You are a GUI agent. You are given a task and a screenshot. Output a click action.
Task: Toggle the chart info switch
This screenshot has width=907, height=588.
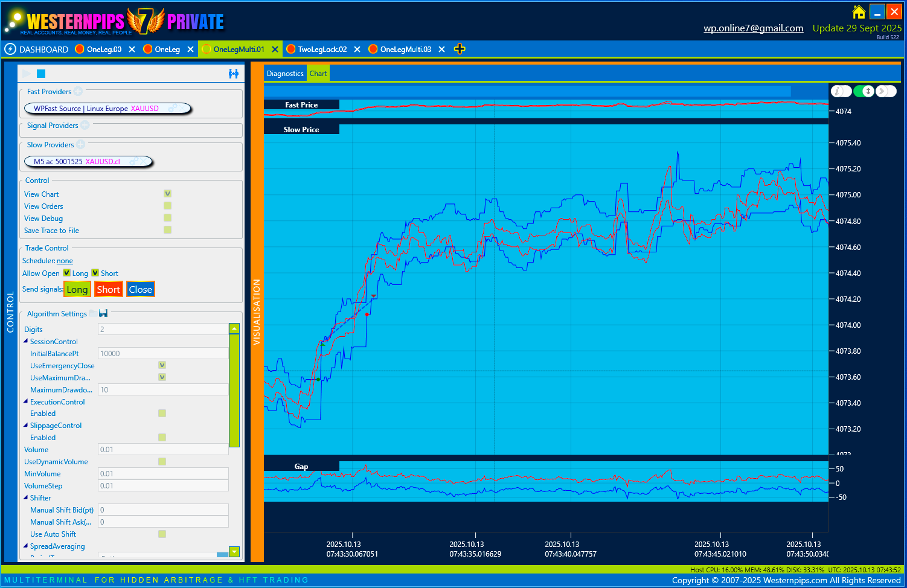point(841,91)
